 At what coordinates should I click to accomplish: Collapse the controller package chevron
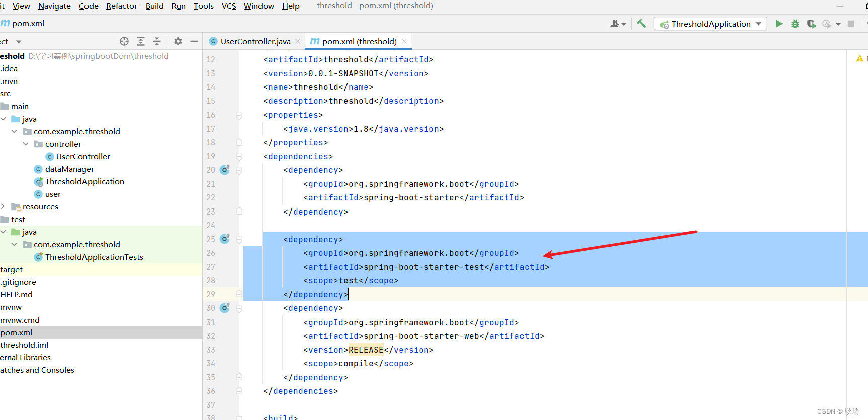pos(26,144)
